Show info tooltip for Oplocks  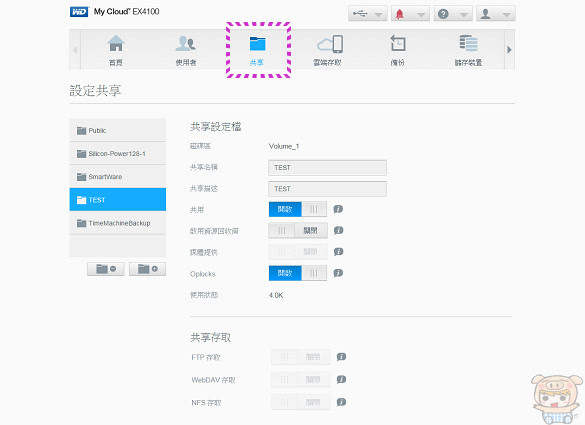(338, 273)
